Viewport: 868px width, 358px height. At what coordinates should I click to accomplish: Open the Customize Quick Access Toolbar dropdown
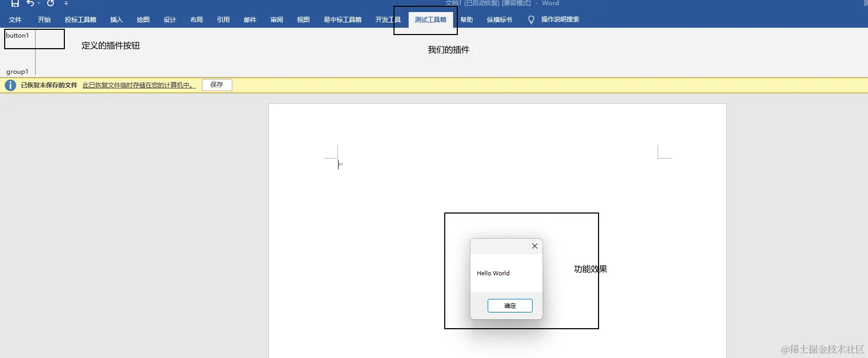[66, 3]
